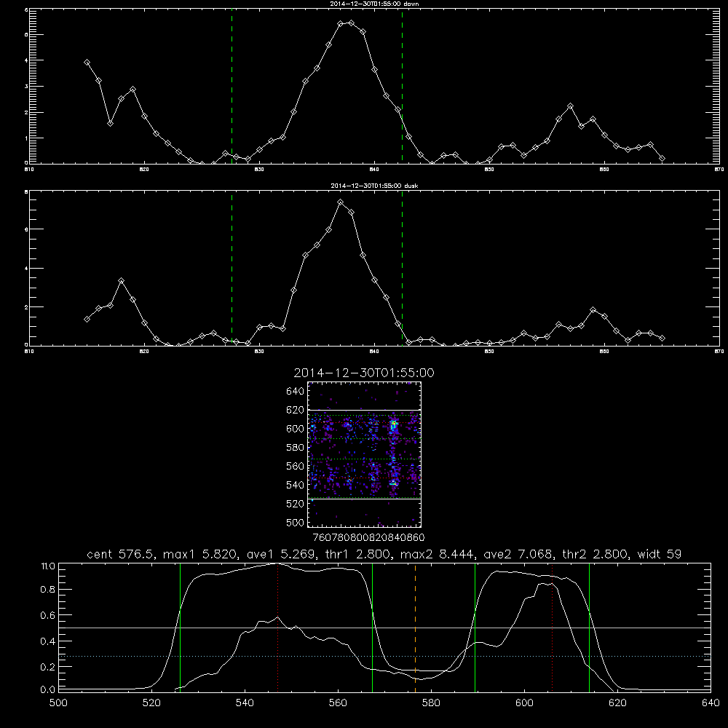
Task: Click the orange dashed center line in profile plot
Action: pos(415,627)
